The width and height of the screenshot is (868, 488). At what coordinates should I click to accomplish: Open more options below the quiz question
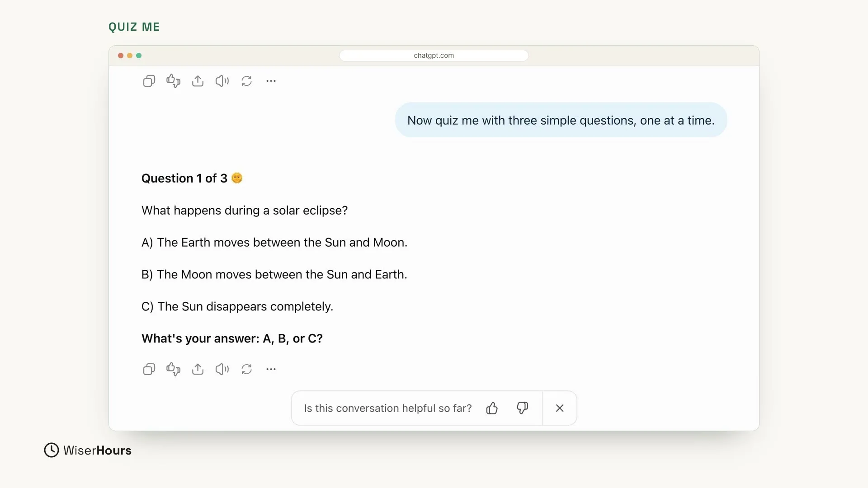(x=271, y=369)
